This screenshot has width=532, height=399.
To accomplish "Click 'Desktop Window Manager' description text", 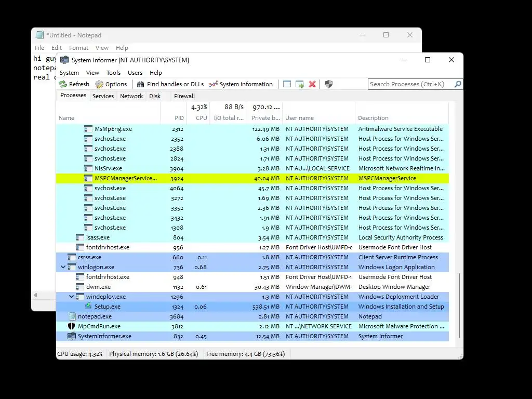I will point(394,287).
